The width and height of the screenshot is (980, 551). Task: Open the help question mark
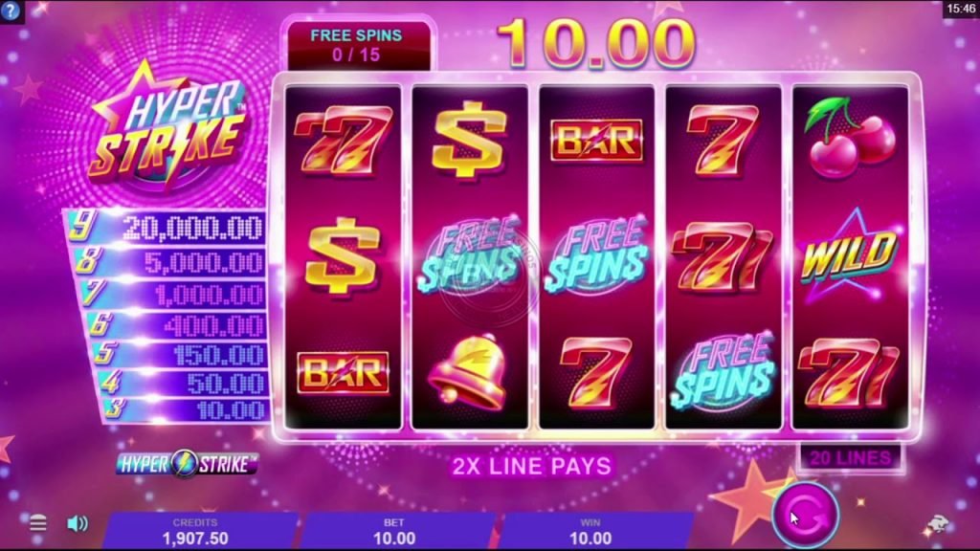click(x=11, y=10)
